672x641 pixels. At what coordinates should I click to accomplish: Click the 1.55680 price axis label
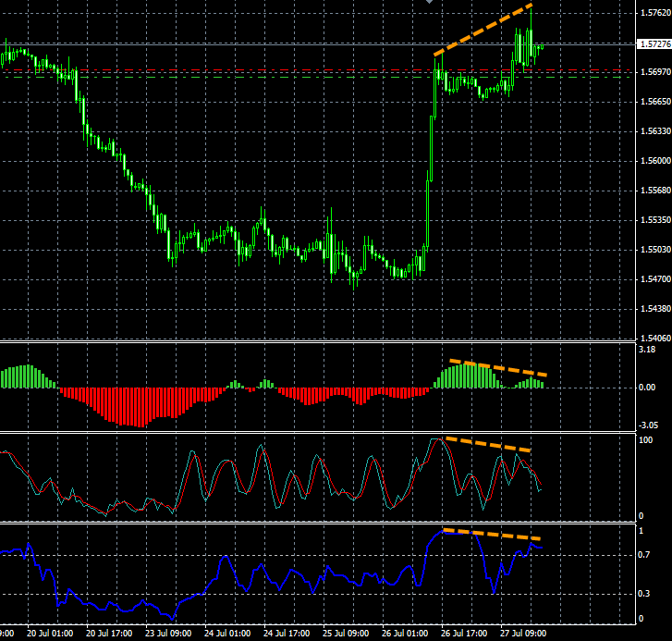pyautogui.click(x=655, y=191)
